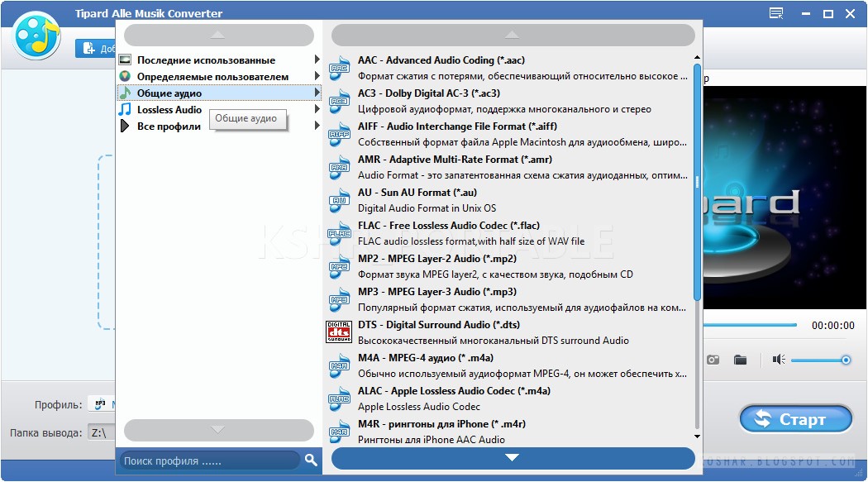
Task: Click the Tipard app logo
Action: [x=36, y=36]
